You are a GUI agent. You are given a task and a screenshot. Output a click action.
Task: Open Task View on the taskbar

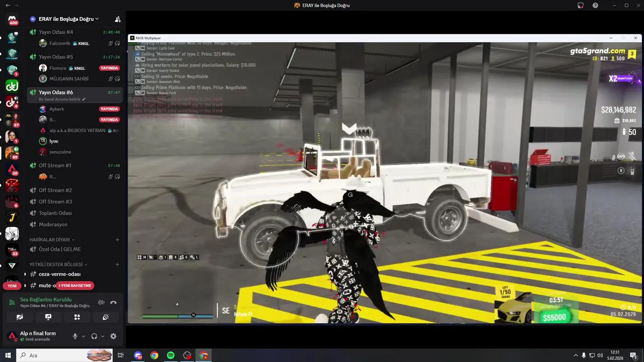(x=121, y=355)
